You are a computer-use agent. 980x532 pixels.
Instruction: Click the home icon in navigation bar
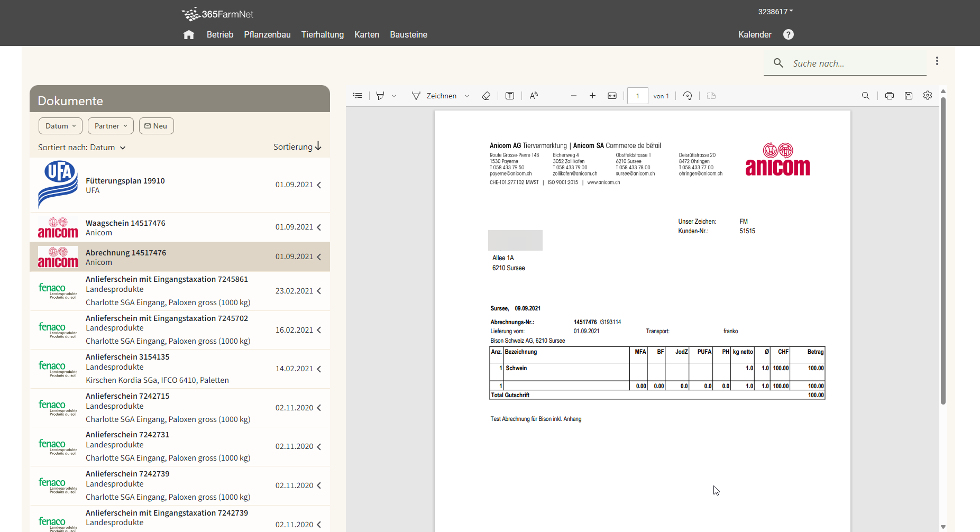(x=189, y=35)
